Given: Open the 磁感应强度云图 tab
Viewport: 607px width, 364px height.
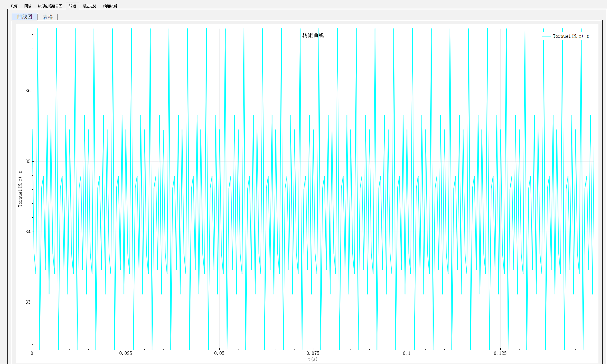Looking at the screenshot, I should [50, 6].
